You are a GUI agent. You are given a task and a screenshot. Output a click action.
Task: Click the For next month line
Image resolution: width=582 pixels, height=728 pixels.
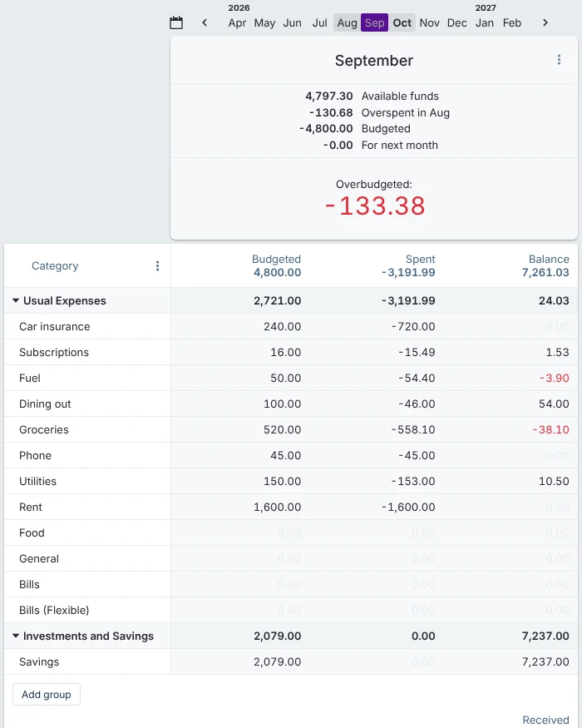[x=380, y=146]
